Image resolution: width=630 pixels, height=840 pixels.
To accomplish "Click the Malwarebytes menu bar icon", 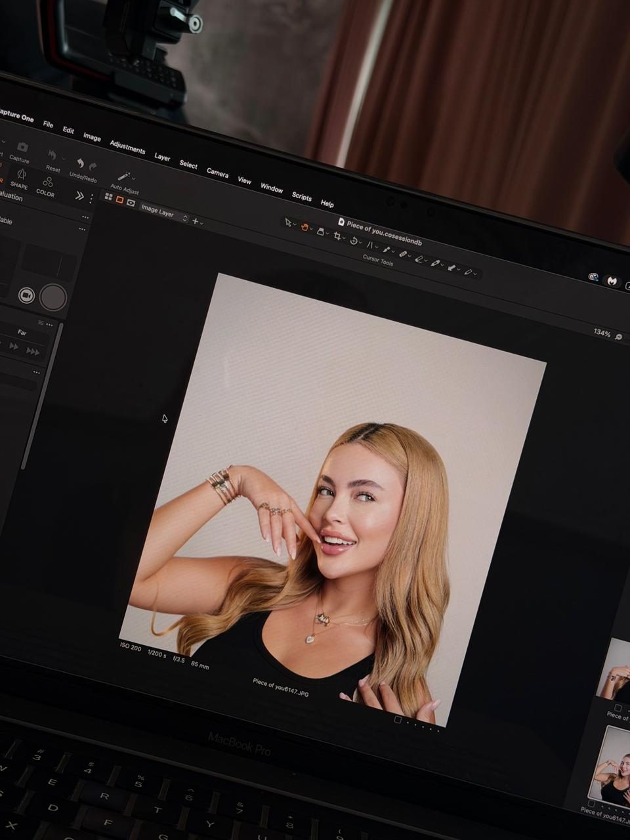I will point(612,281).
